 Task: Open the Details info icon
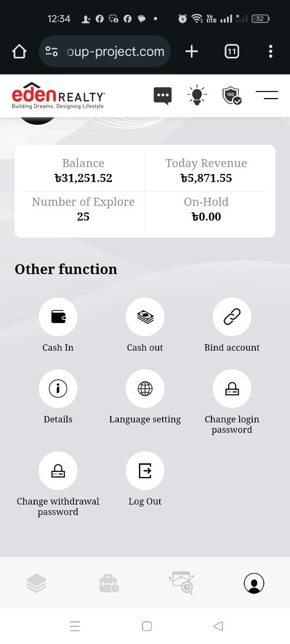coord(58,388)
